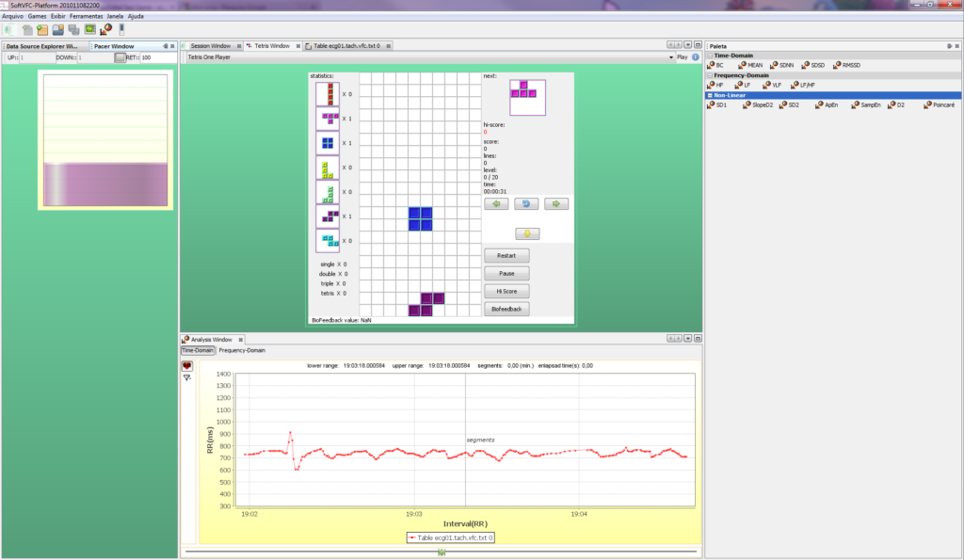Switch to Frequency-Domain analysis view
This screenshot has width=964, height=560.
click(242, 350)
